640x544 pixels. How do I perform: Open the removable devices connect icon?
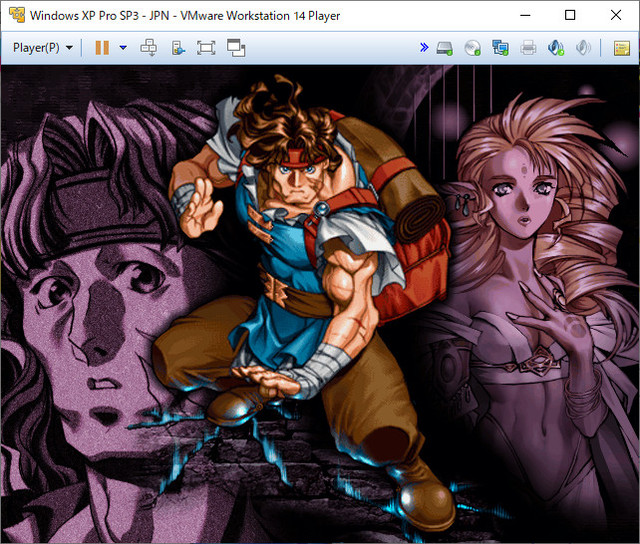tap(178, 48)
